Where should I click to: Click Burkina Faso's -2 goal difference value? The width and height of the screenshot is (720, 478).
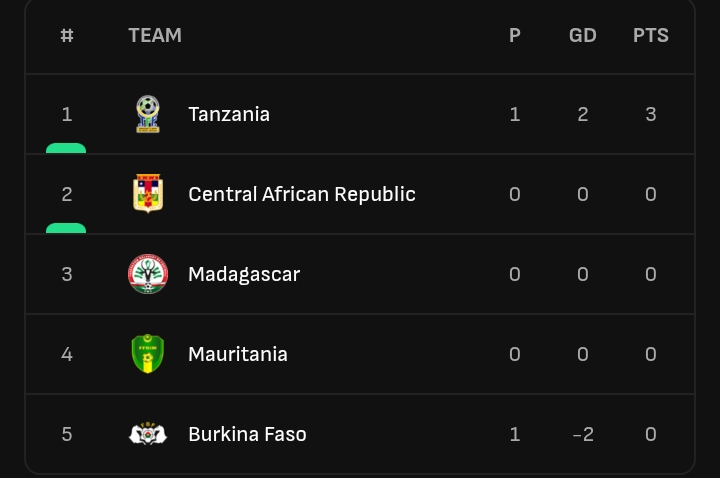click(583, 434)
